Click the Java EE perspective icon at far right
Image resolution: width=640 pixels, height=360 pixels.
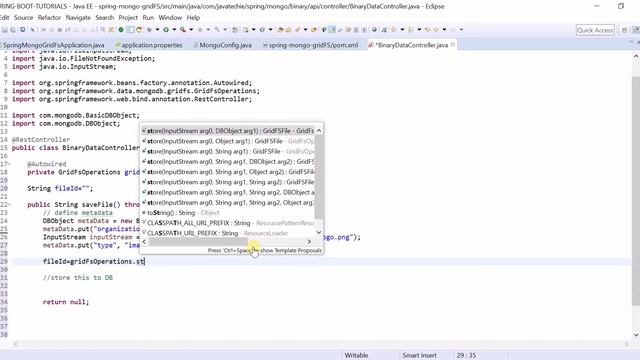636,30
